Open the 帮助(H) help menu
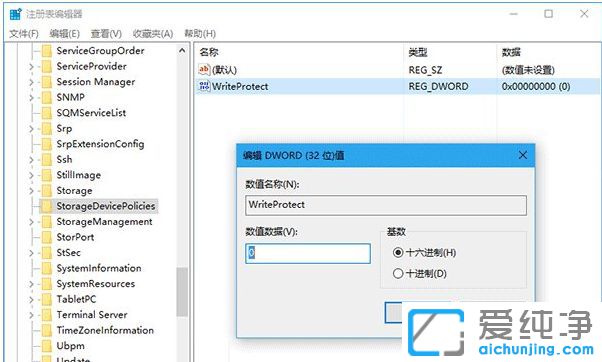 click(200, 34)
